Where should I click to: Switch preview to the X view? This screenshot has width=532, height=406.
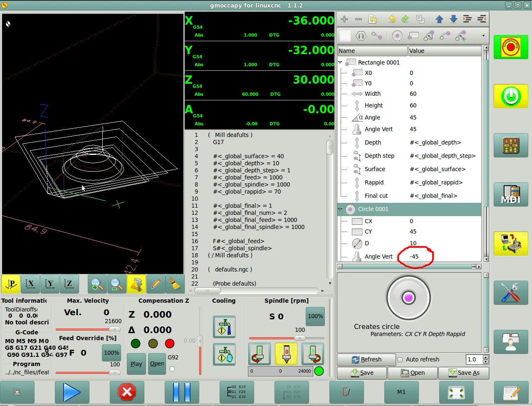tap(30, 284)
